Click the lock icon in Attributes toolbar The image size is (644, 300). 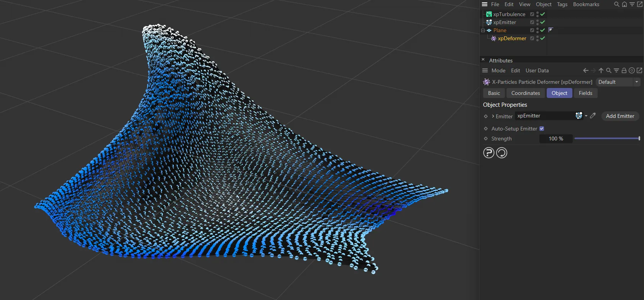coord(624,70)
